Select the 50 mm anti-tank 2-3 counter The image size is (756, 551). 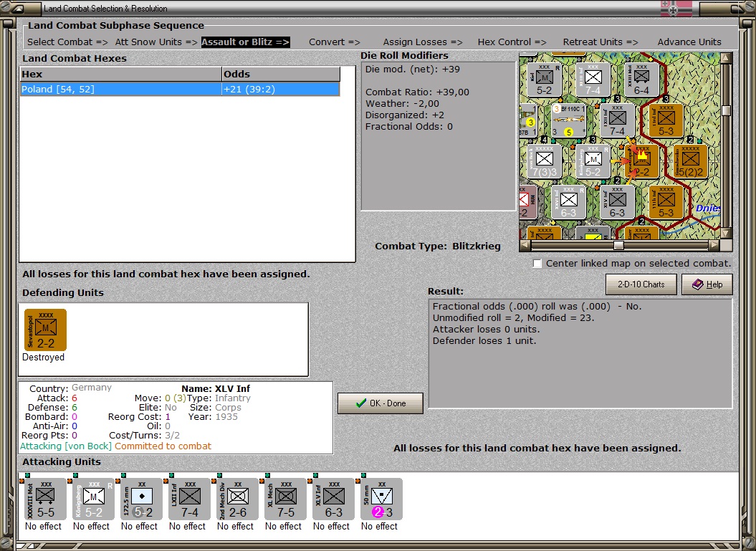(x=381, y=499)
